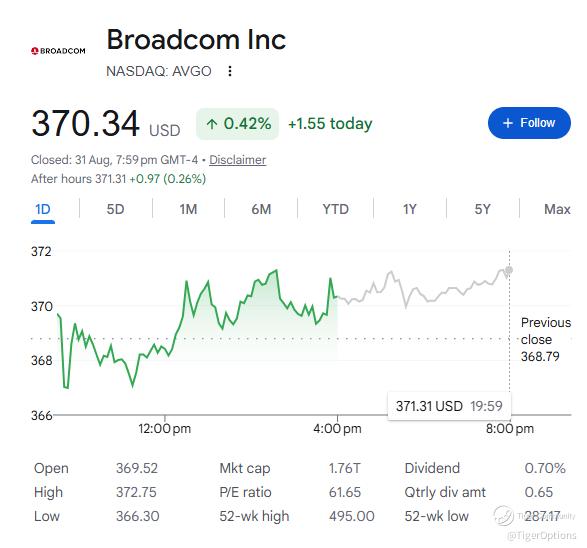
Task: View the 1Y chart range
Action: [x=410, y=209]
